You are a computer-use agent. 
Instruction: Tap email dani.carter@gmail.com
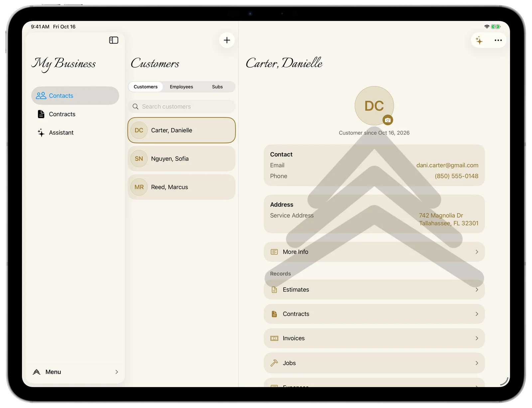point(447,165)
